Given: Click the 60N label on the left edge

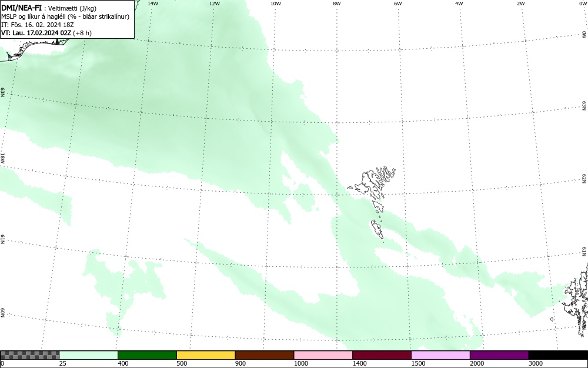Looking at the screenshot, I should pos(2,313).
